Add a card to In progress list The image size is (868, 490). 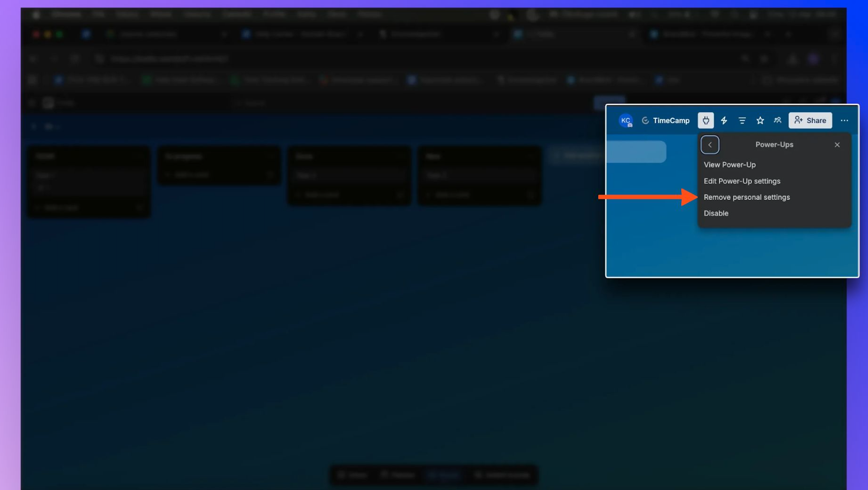pos(192,174)
